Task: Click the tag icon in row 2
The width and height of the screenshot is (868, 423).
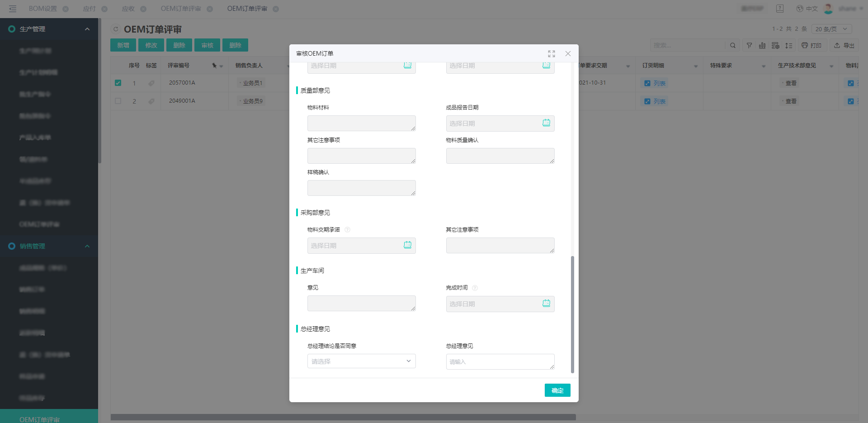Action: (151, 101)
